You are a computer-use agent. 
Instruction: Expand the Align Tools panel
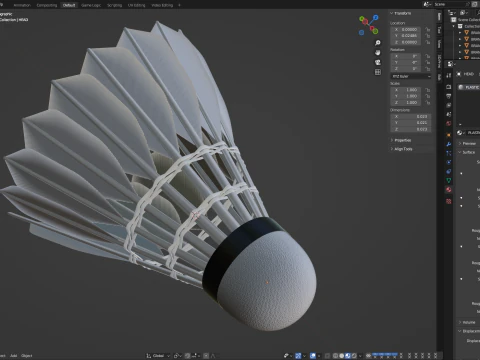click(401, 149)
